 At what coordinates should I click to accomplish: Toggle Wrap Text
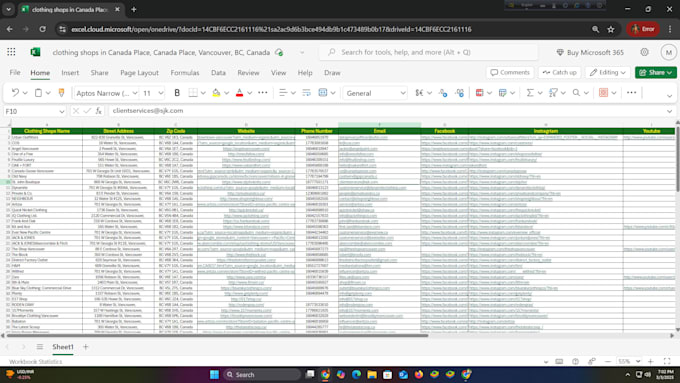[306, 93]
